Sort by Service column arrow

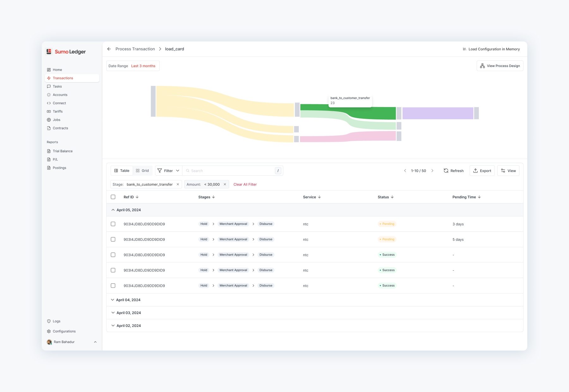(320, 197)
